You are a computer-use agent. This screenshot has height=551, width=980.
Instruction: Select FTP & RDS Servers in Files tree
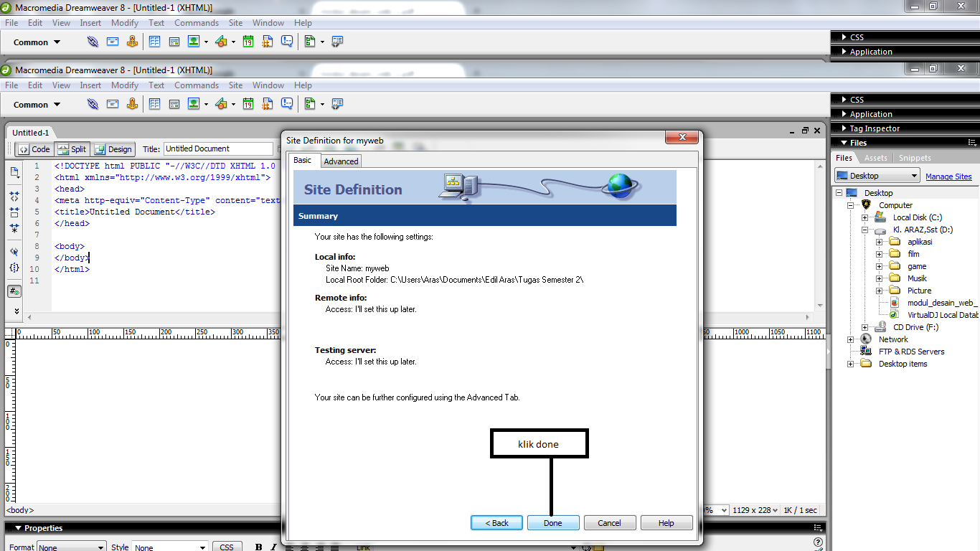tap(911, 352)
